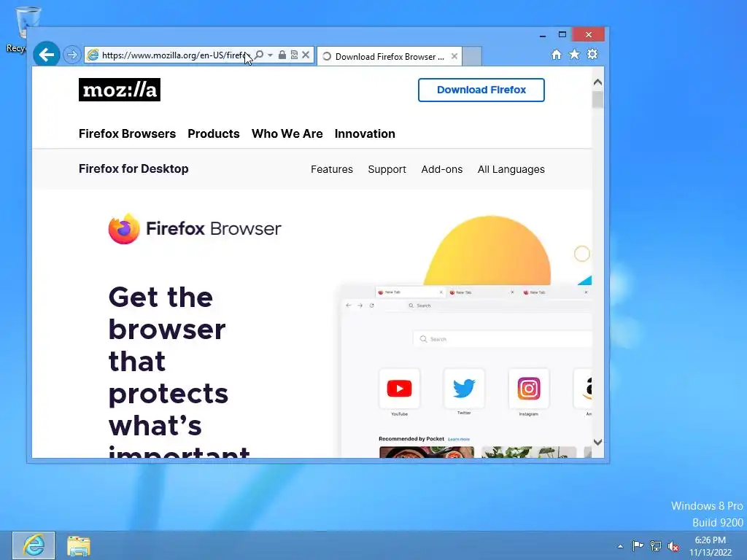Open the Who We Are menu
The height and width of the screenshot is (560, 747).
click(287, 134)
